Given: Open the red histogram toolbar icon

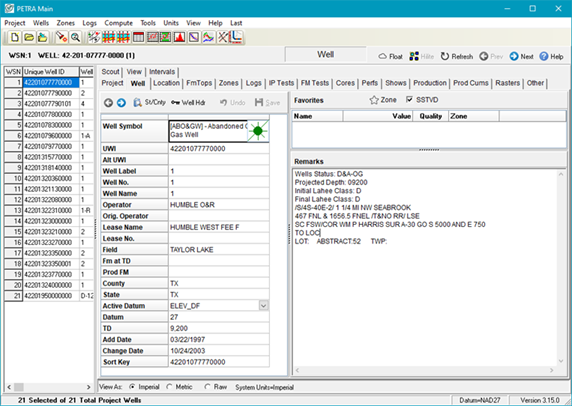Looking at the screenshot, I should tap(179, 37).
